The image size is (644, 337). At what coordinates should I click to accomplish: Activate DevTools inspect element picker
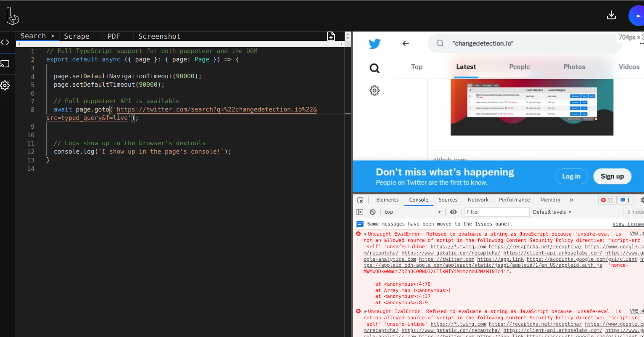[360, 200]
